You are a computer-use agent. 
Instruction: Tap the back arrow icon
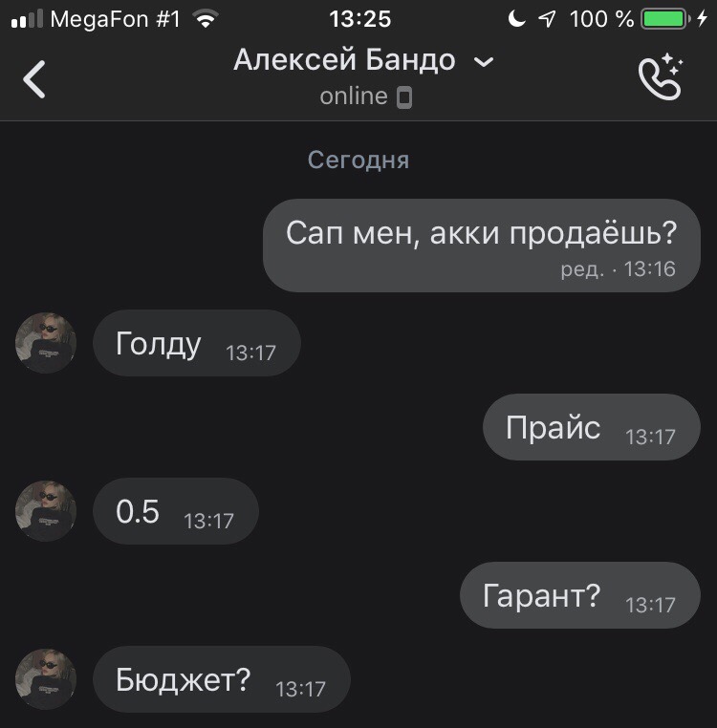pos(34,79)
